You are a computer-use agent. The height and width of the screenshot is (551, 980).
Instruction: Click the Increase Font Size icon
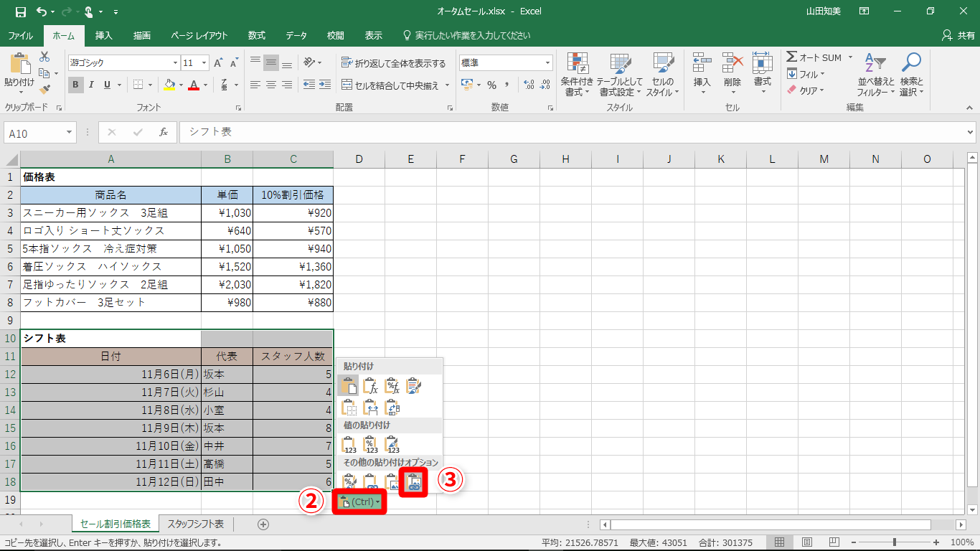(x=218, y=63)
